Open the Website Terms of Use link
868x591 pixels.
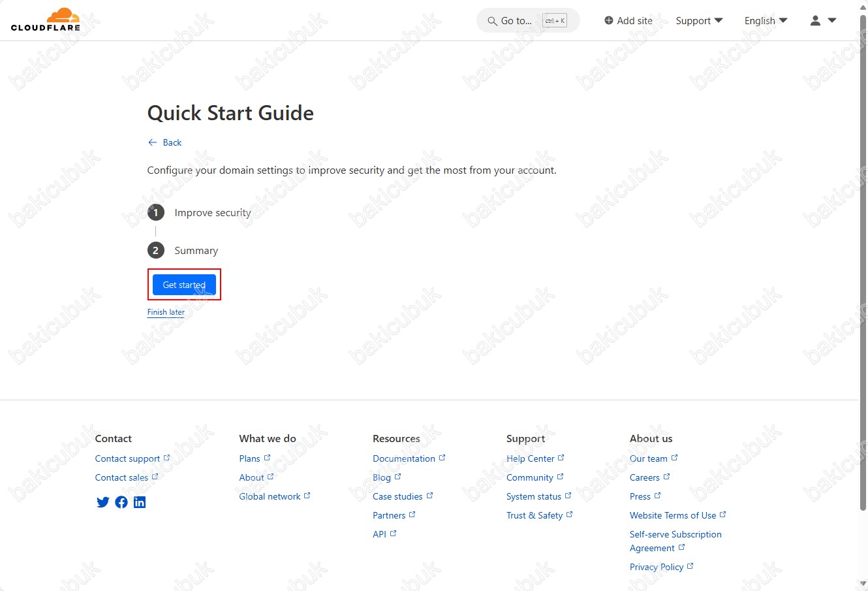(677, 515)
